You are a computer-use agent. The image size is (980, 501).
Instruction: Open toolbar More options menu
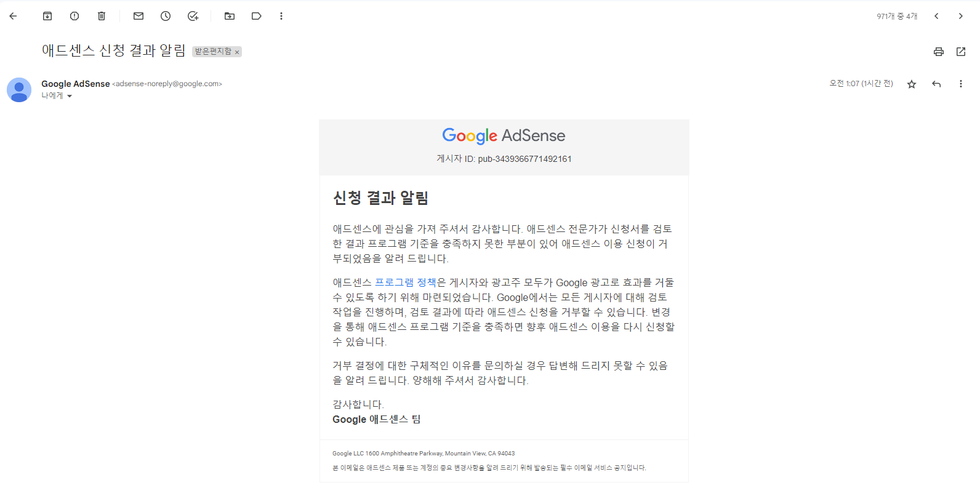281,16
